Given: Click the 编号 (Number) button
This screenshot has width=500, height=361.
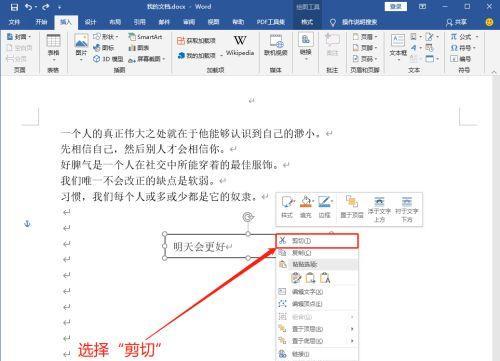Looking at the screenshot, I should [x=460, y=59].
